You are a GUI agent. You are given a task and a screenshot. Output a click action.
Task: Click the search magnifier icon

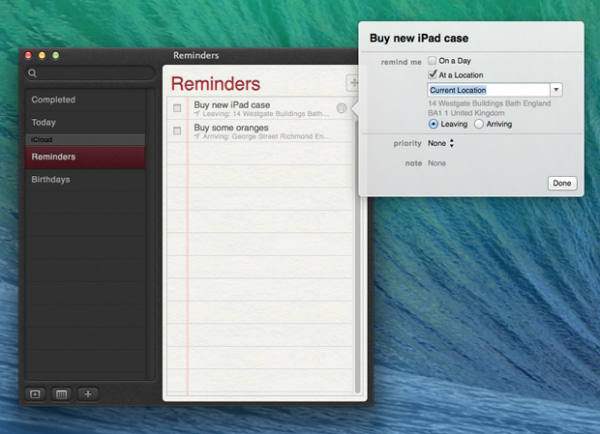point(33,73)
